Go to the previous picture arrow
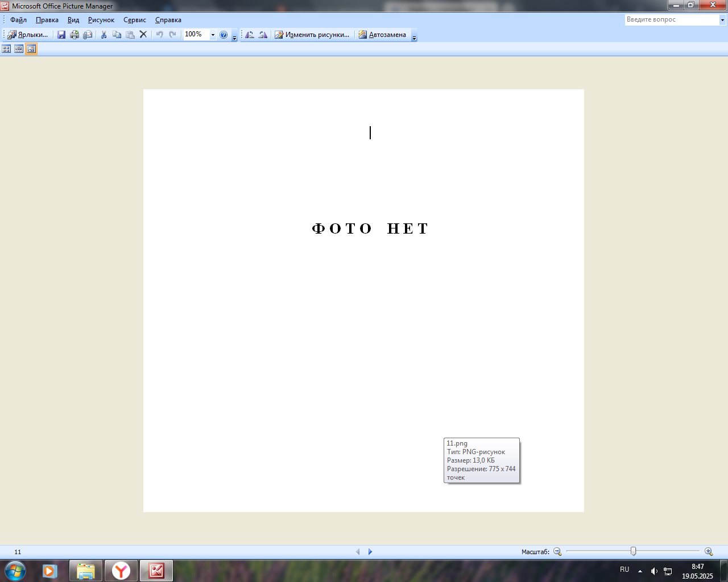The image size is (728, 582). click(358, 552)
